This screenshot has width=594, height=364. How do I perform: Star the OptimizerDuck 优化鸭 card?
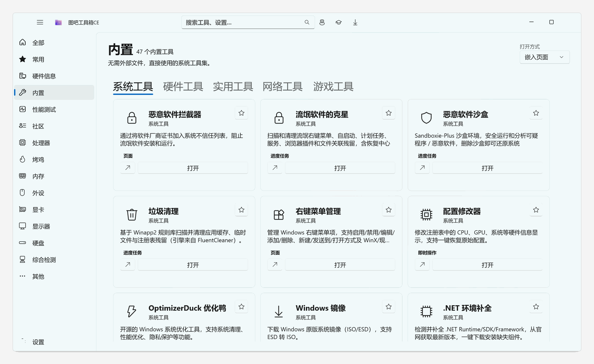[x=241, y=306]
